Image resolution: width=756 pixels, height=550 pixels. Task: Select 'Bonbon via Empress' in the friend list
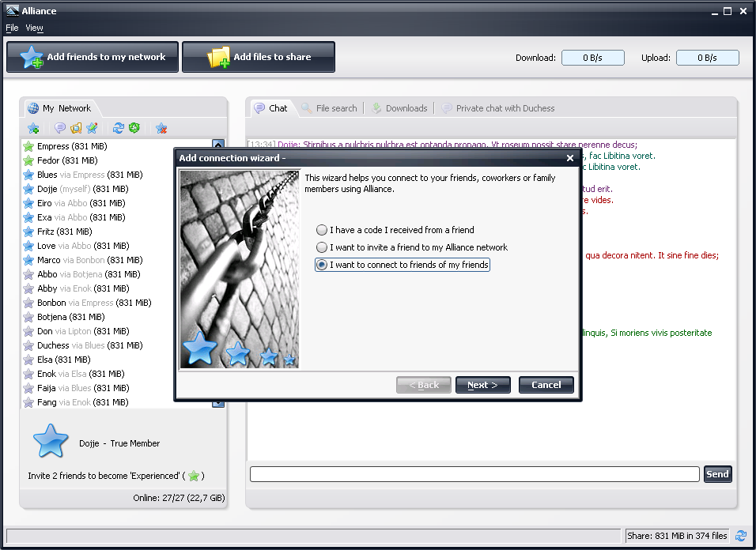pos(94,303)
